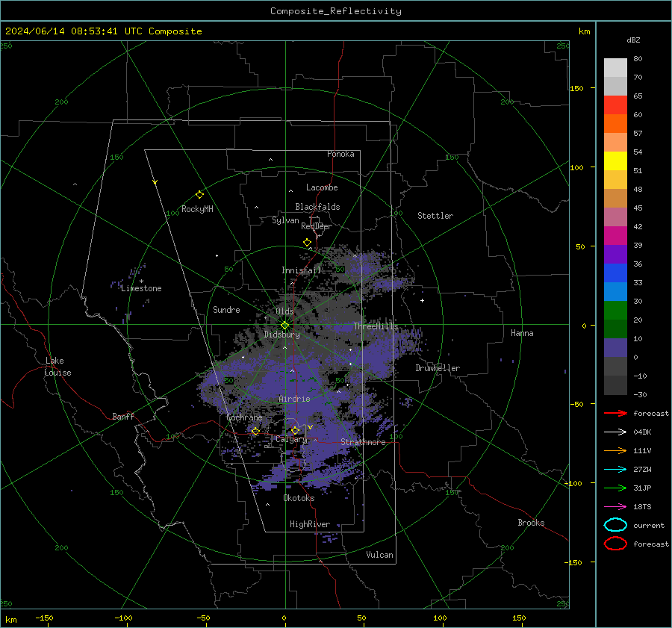Click the yellow diamond marker below Cochrane
This screenshot has width=672, height=628.
point(256,431)
